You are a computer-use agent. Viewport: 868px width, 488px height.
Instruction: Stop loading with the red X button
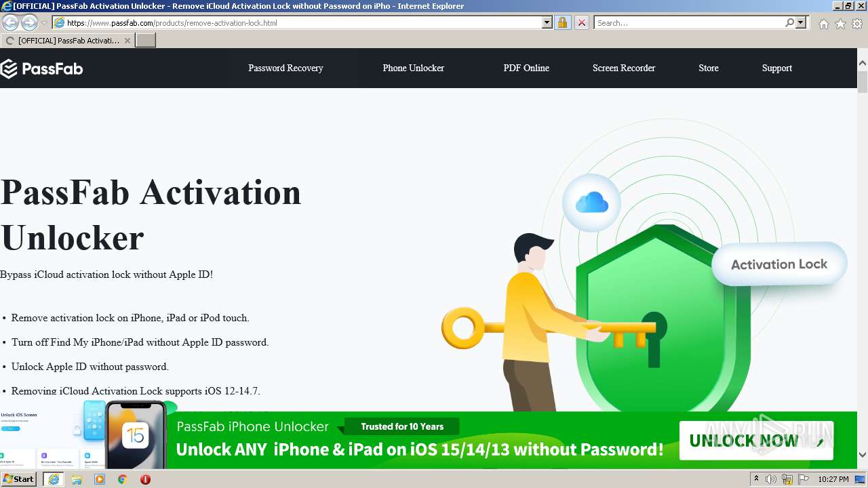click(582, 23)
